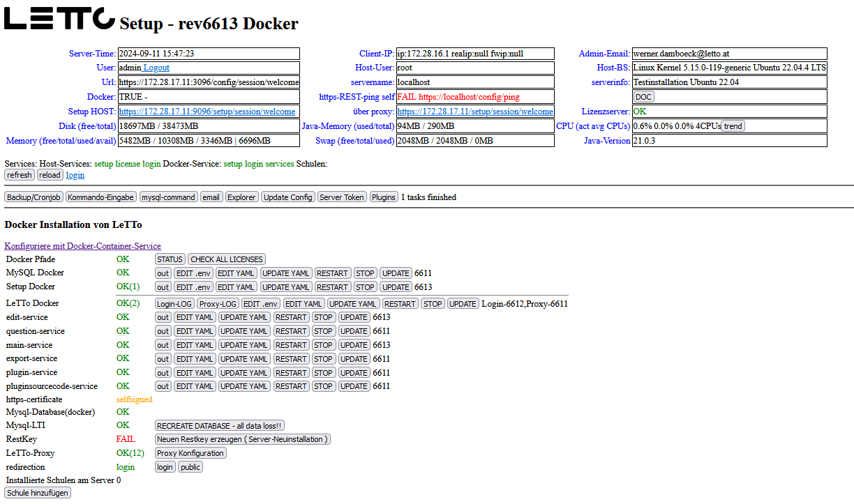Click the Plugins button
This screenshot has width=854, height=504.
[384, 197]
